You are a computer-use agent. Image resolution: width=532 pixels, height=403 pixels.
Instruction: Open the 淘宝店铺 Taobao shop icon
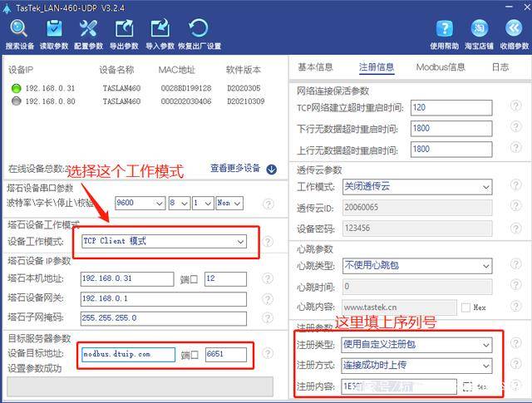tap(480, 28)
